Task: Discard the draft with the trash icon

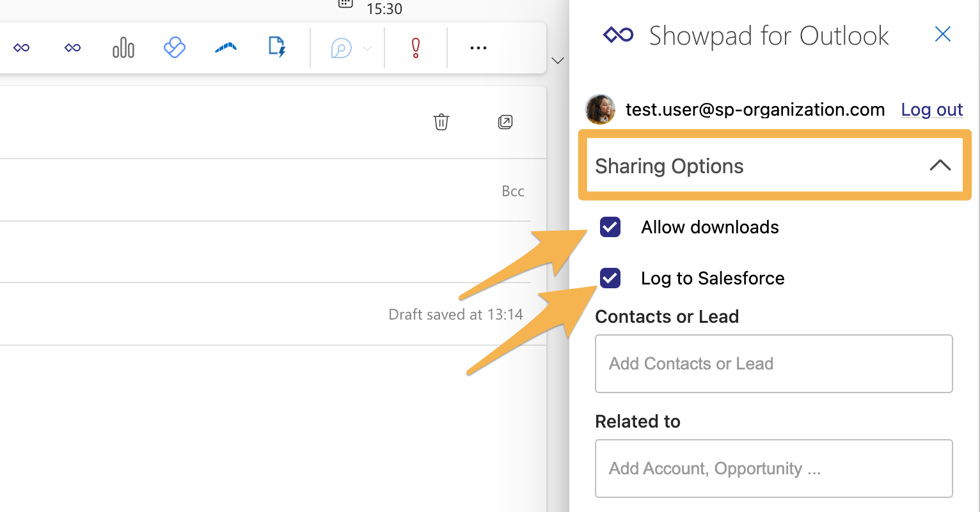Action: (x=441, y=121)
